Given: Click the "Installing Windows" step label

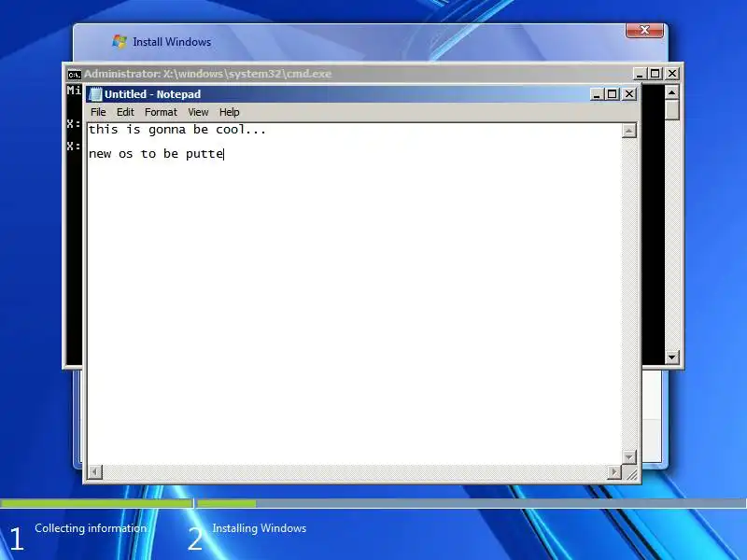Looking at the screenshot, I should (260, 528).
